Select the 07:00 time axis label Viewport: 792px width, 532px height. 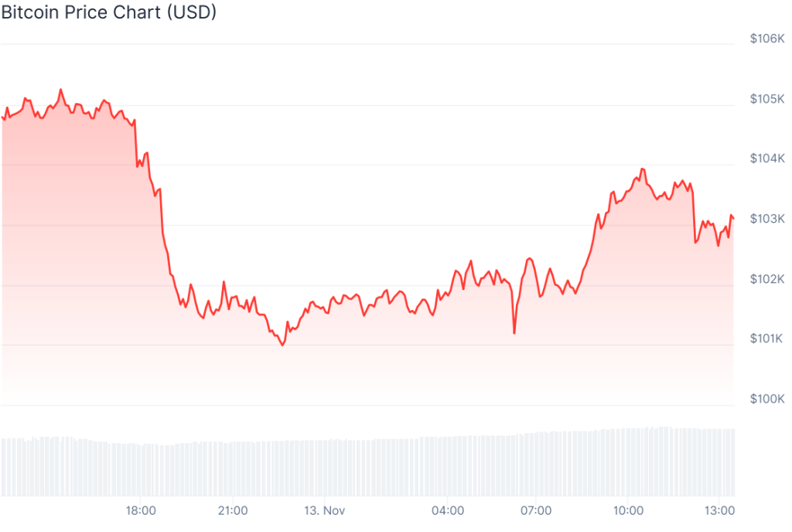pyautogui.click(x=536, y=510)
